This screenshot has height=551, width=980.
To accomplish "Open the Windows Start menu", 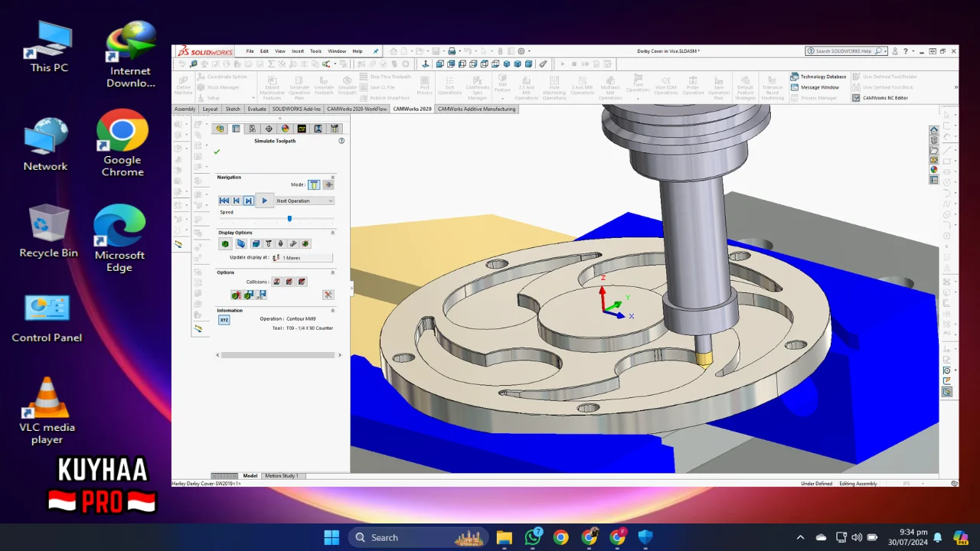I will (332, 537).
